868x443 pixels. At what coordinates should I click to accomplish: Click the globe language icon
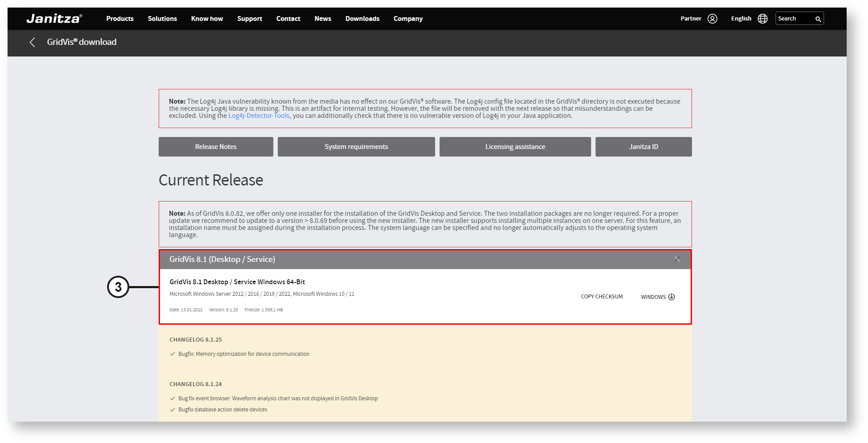(x=762, y=19)
